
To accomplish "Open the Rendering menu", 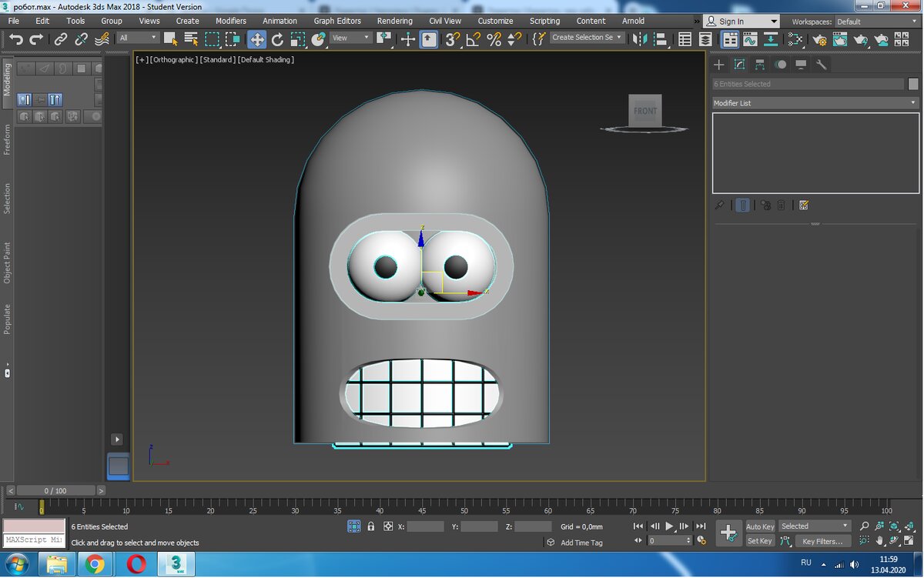I will pos(394,21).
